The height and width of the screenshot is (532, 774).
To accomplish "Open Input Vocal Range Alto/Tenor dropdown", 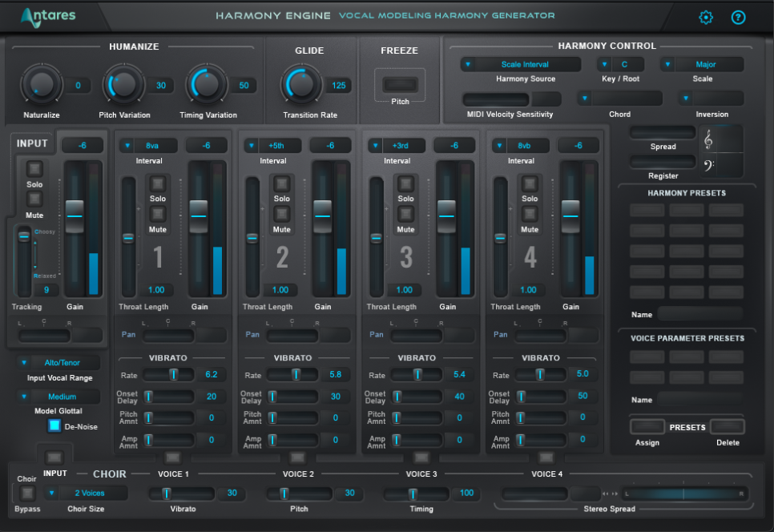I will [x=58, y=363].
